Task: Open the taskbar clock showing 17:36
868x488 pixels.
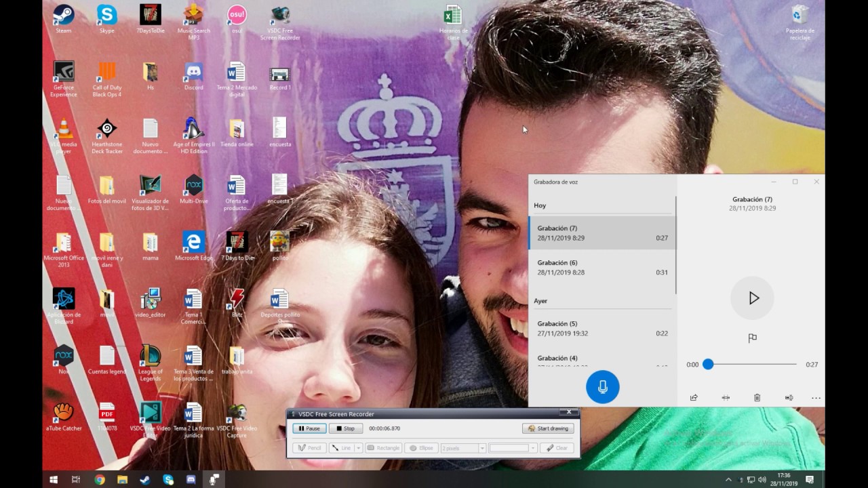Action: coord(784,479)
